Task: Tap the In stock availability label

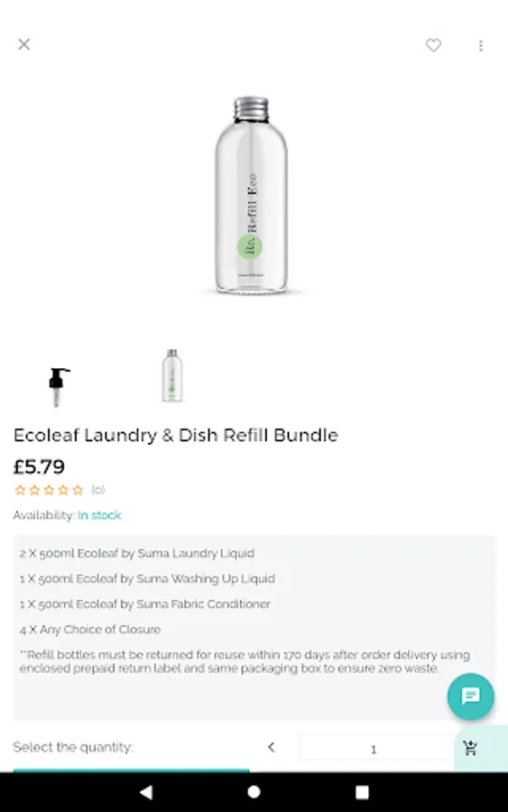Action: coord(99,515)
